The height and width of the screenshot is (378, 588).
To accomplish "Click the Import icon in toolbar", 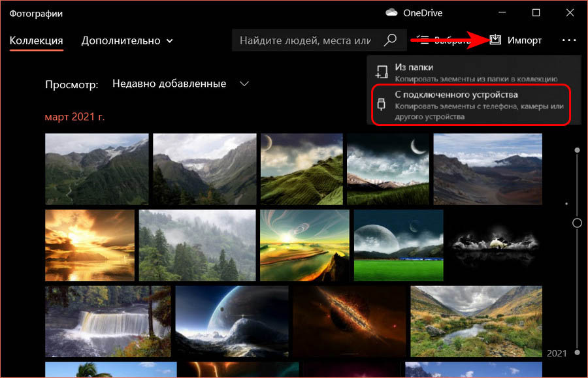I will coord(495,40).
